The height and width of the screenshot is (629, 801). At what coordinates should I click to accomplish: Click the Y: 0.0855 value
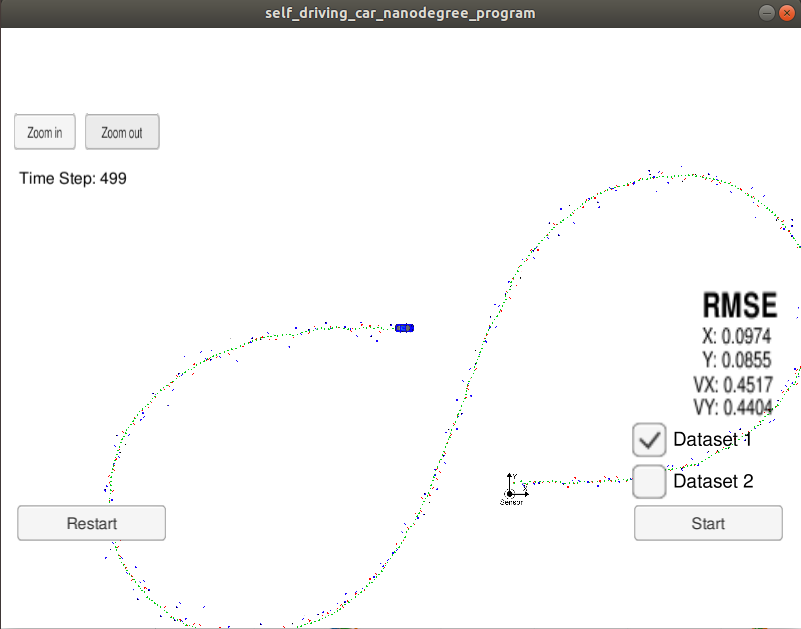tap(737, 360)
